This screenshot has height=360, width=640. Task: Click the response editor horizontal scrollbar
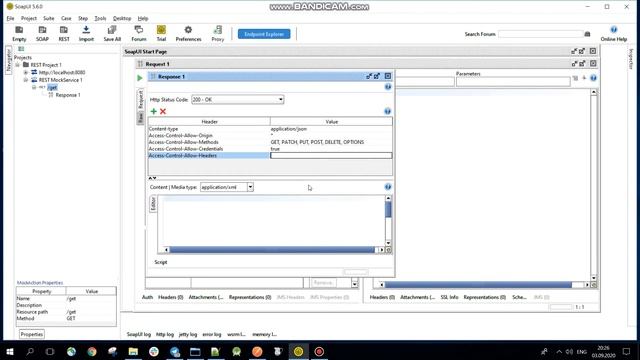point(272,249)
